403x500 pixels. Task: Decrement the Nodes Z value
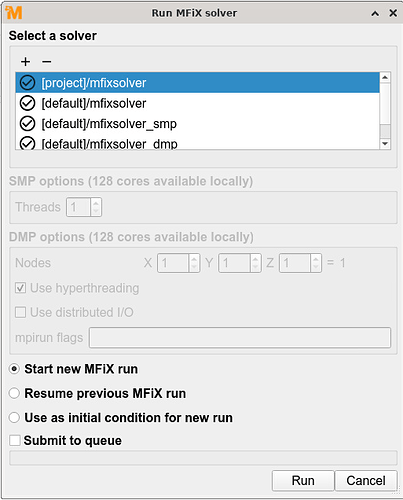(316, 268)
